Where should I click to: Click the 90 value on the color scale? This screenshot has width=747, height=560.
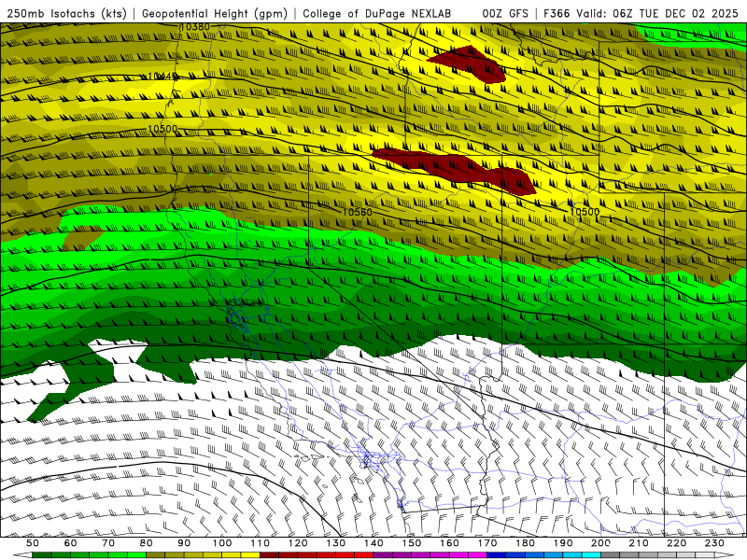pyautogui.click(x=184, y=543)
